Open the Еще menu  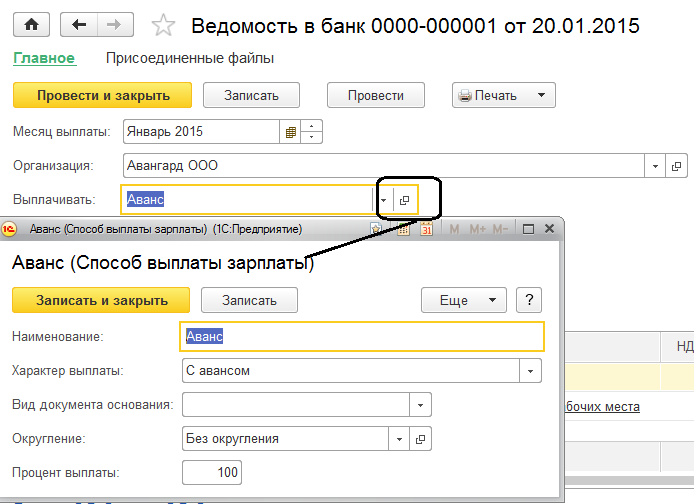[464, 300]
